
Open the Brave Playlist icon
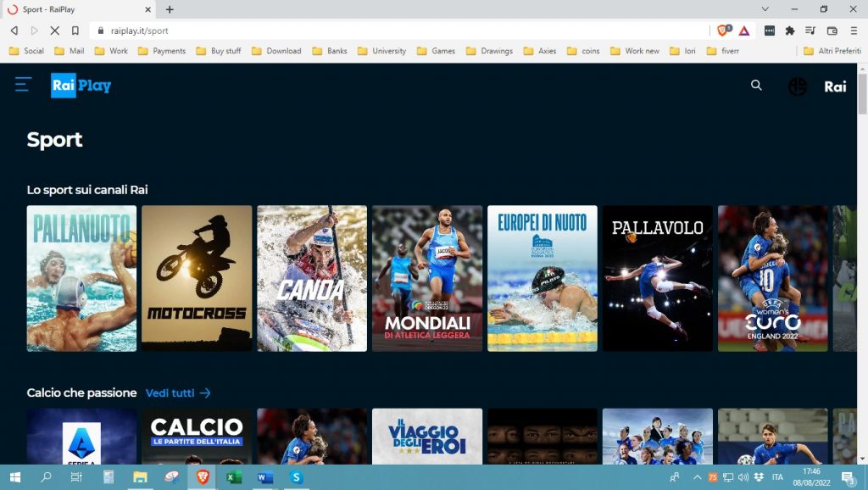click(x=812, y=30)
